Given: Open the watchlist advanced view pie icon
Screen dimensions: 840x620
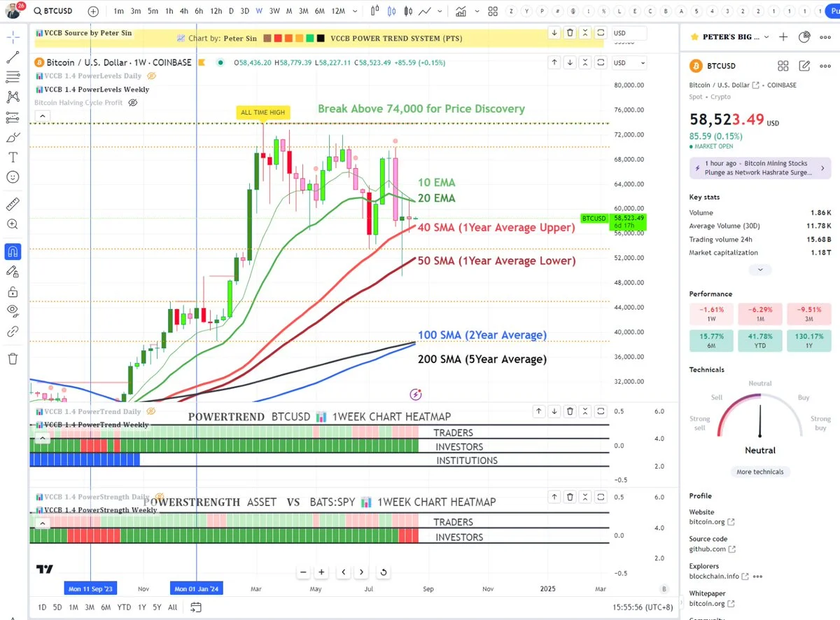Looking at the screenshot, I should click(804, 37).
